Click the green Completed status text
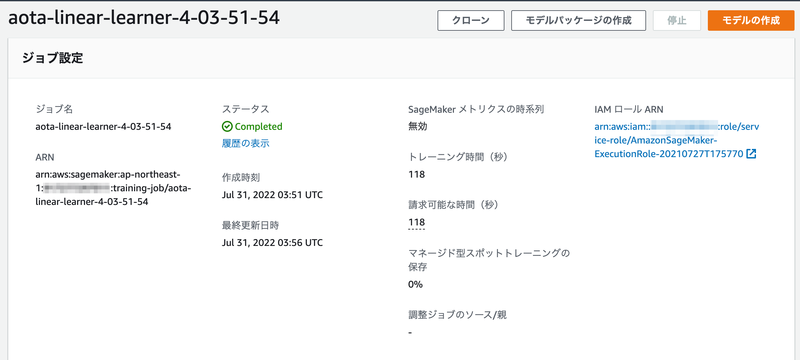The image size is (800, 360). point(258,126)
